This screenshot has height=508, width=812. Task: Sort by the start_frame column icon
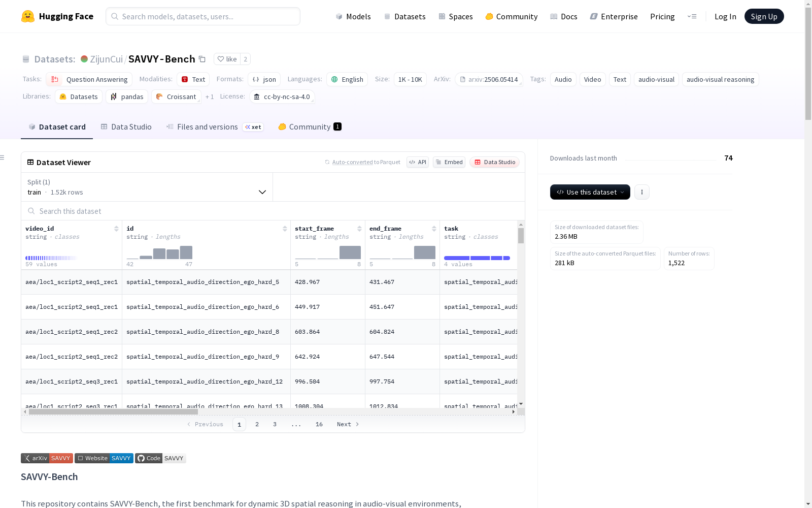click(359, 229)
